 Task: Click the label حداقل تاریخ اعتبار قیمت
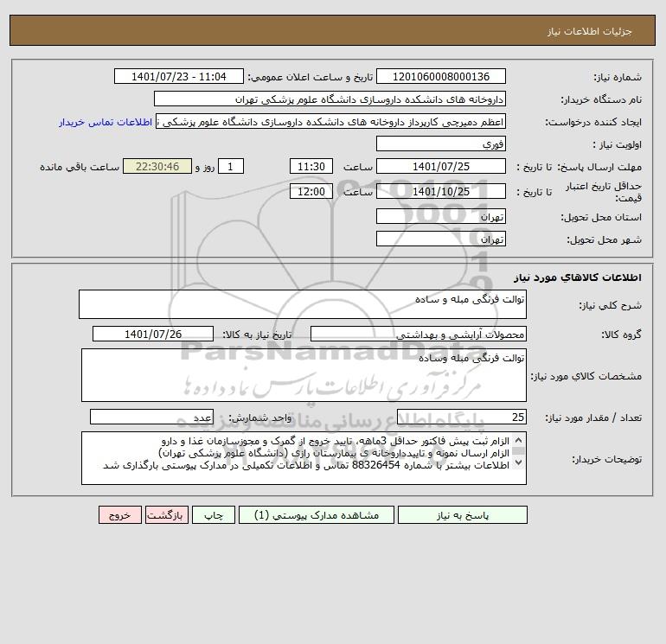[605, 192]
